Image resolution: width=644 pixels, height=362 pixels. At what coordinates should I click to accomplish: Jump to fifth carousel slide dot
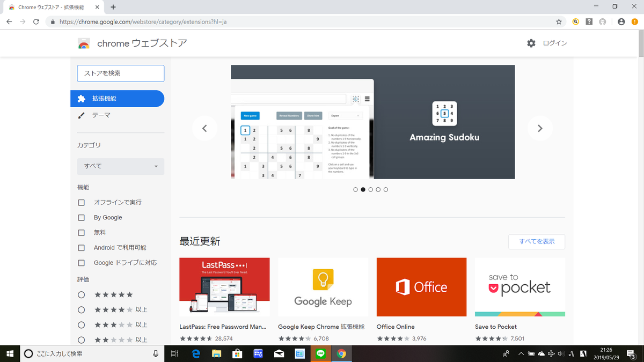pyautogui.click(x=385, y=189)
